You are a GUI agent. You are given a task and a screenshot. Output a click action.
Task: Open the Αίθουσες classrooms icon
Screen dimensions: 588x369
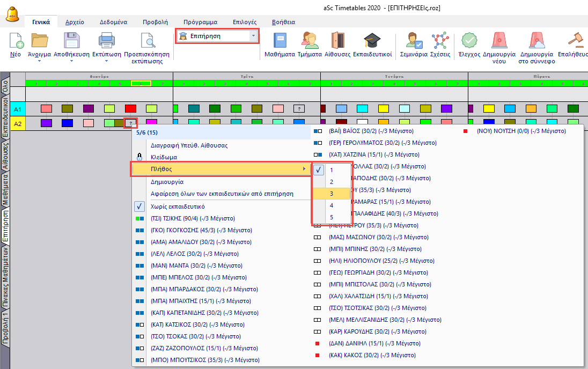pos(337,41)
